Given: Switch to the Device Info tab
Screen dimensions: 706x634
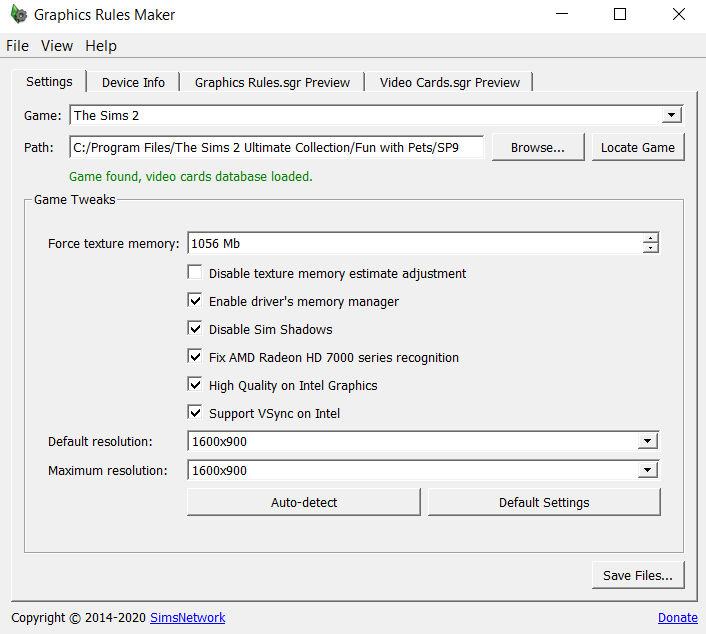Looking at the screenshot, I should (x=133, y=83).
